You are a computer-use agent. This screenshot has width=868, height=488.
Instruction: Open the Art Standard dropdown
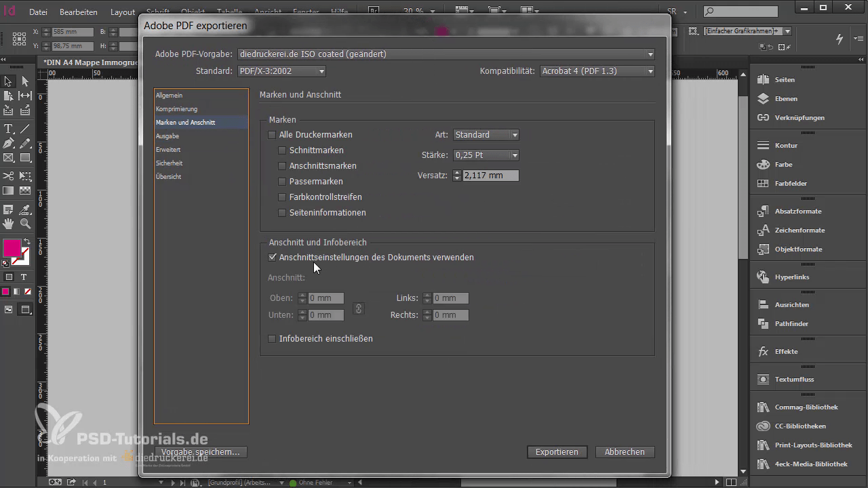486,135
